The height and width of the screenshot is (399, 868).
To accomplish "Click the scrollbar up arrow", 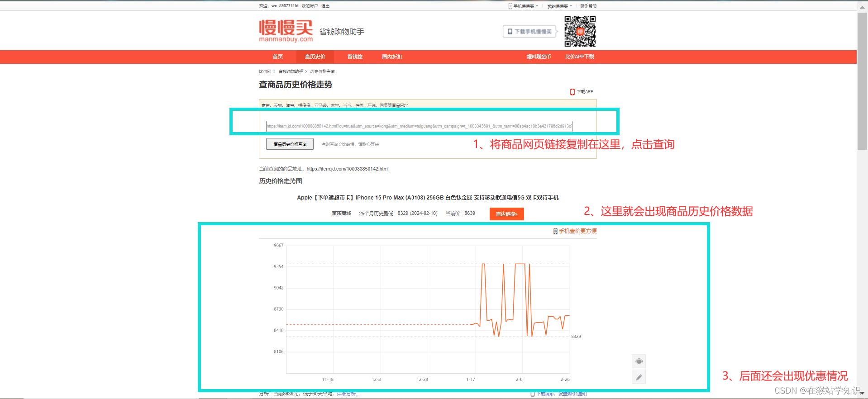I will click(862, 7).
